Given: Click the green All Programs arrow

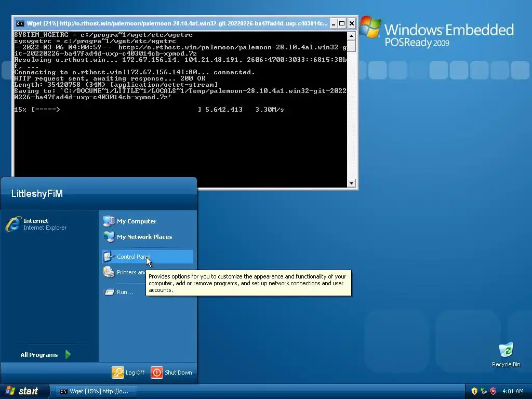Looking at the screenshot, I should pos(68,354).
